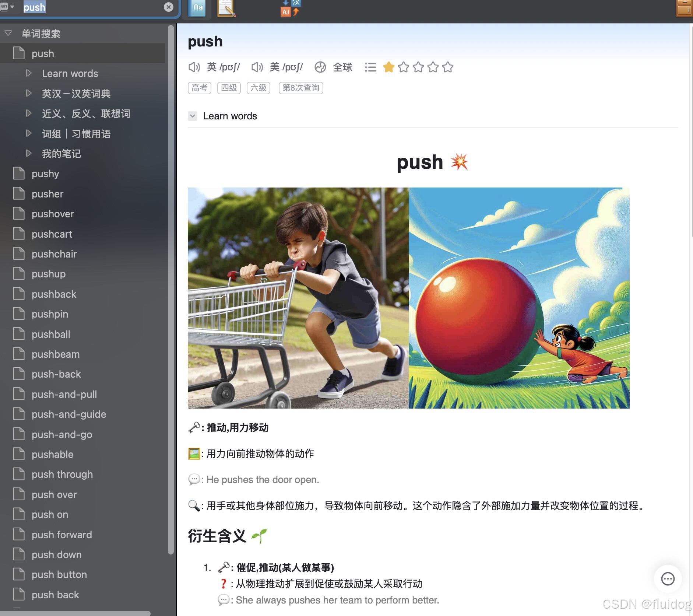Set rating to two stars
This screenshot has width=693, height=616.
coord(404,67)
